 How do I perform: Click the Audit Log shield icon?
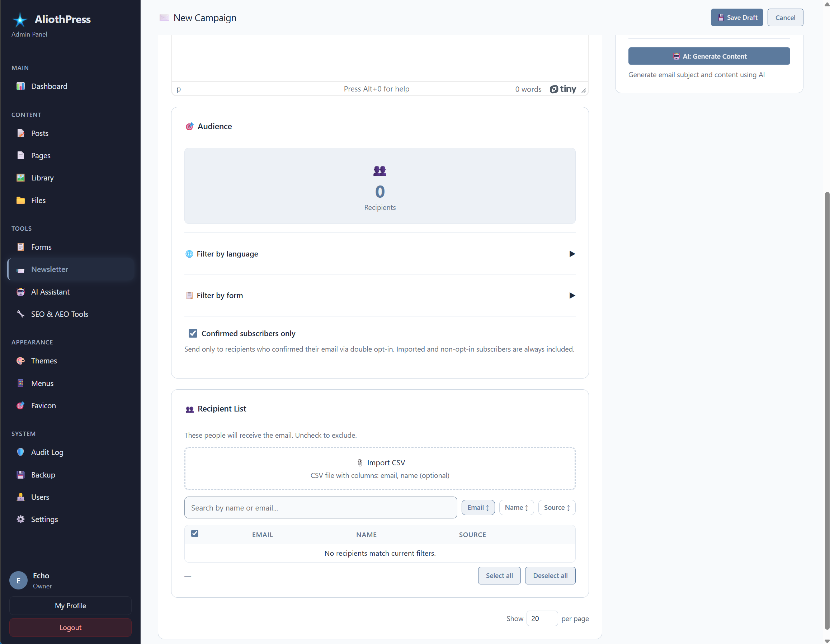click(20, 452)
